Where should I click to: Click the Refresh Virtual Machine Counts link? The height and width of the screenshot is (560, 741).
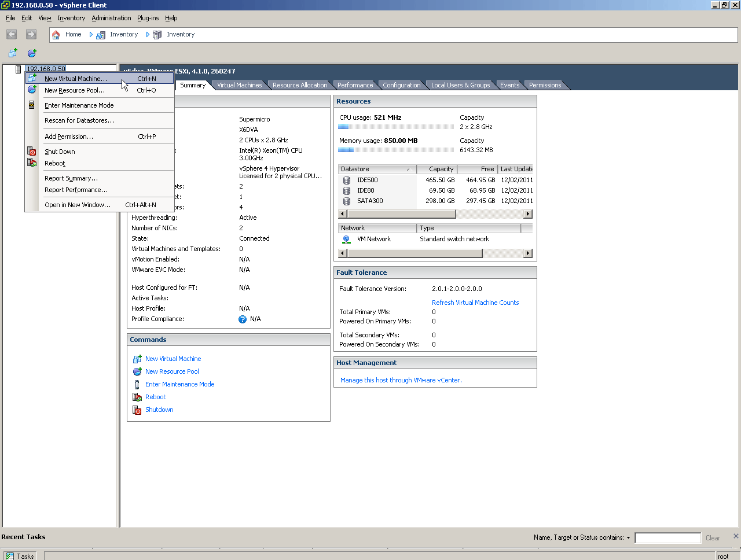pyautogui.click(x=475, y=303)
